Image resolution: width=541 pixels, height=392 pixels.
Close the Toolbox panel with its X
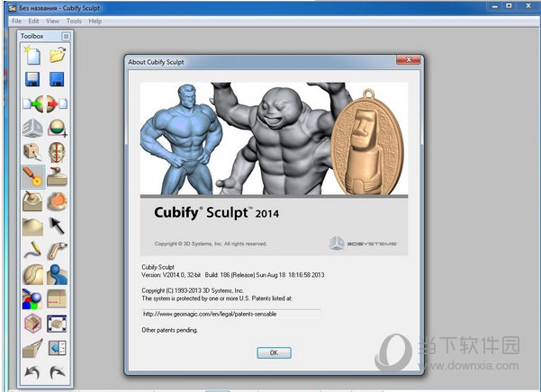pos(66,36)
